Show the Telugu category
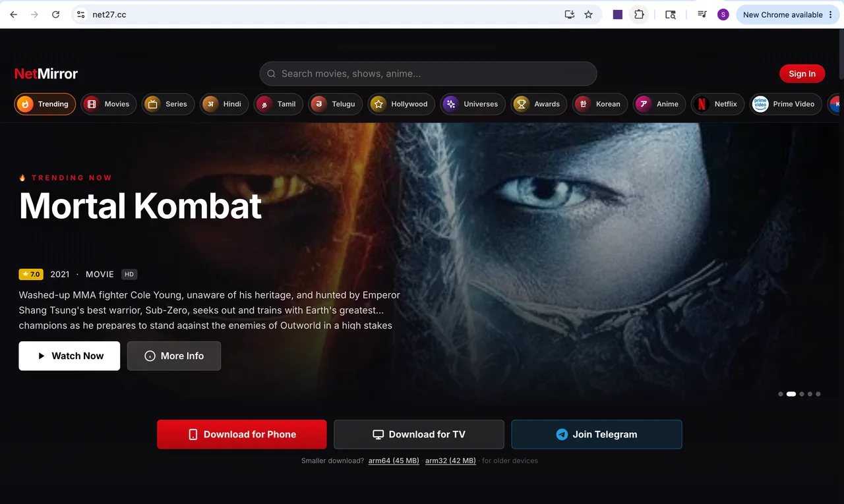The width and height of the screenshot is (844, 504). (335, 104)
